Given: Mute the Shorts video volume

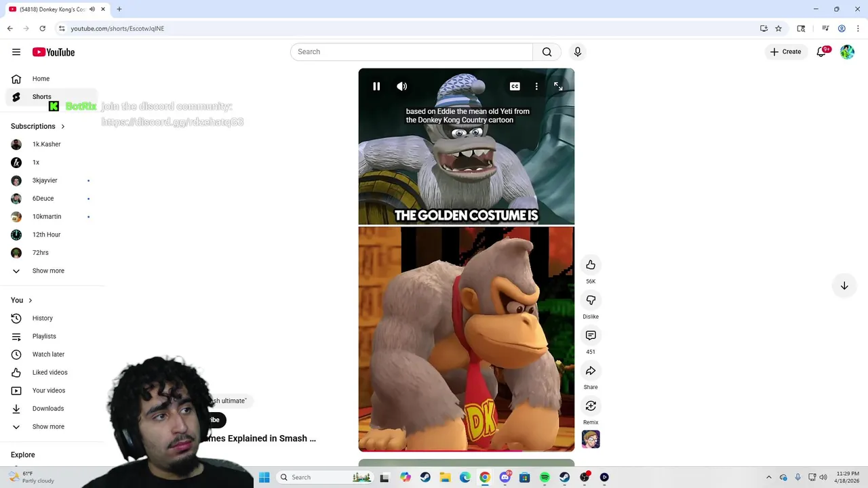Looking at the screenshot, I should tap(402, 86).
